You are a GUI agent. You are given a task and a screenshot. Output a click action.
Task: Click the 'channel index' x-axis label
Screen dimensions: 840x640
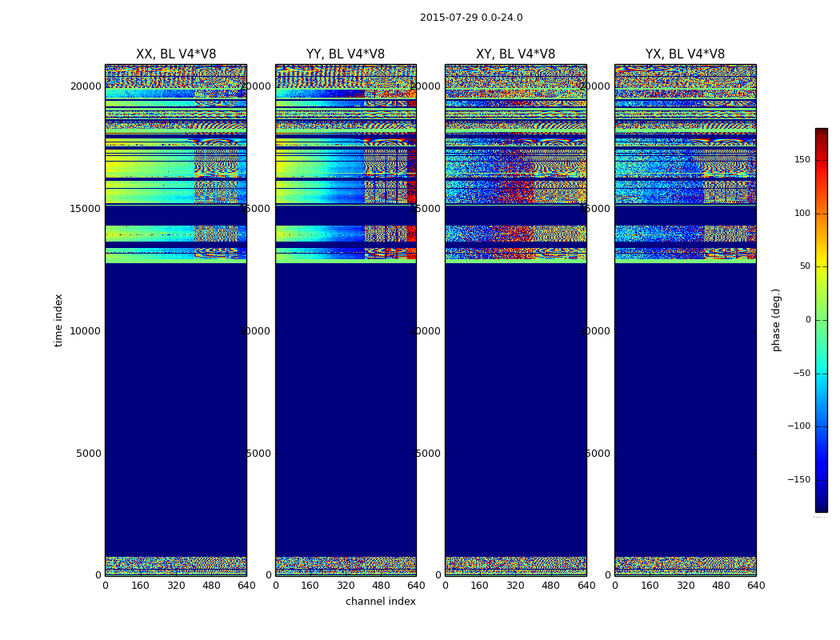tap(380, 602)
